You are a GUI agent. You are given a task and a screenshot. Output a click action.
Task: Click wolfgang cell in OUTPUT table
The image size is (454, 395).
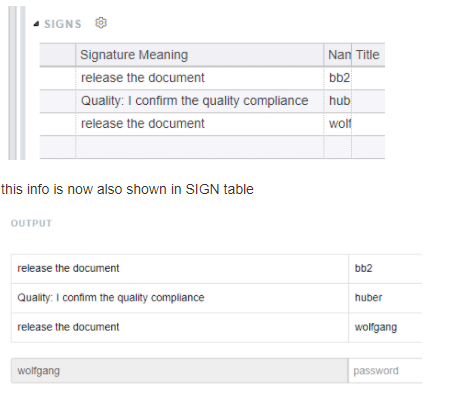pyautogui.click(x=385, y=327)
